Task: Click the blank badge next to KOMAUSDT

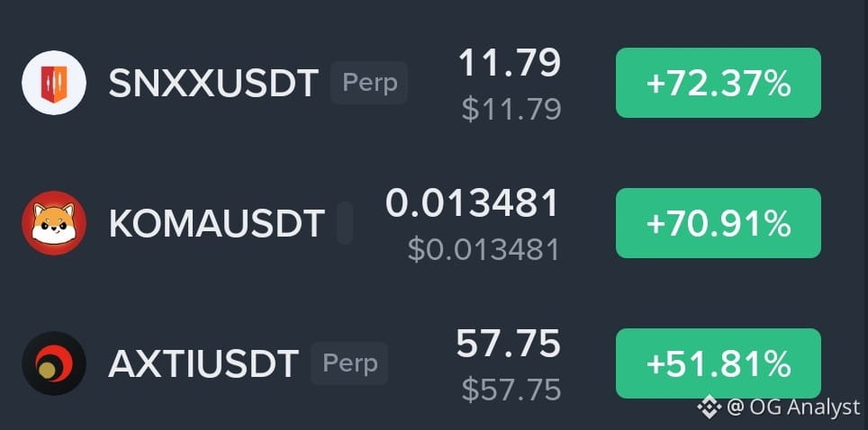Action: coord(345,223)
